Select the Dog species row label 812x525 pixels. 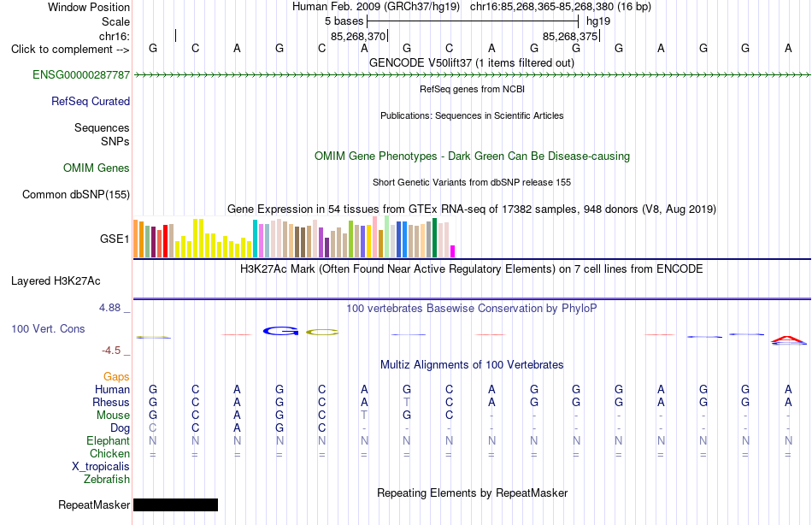click(120, 428)
